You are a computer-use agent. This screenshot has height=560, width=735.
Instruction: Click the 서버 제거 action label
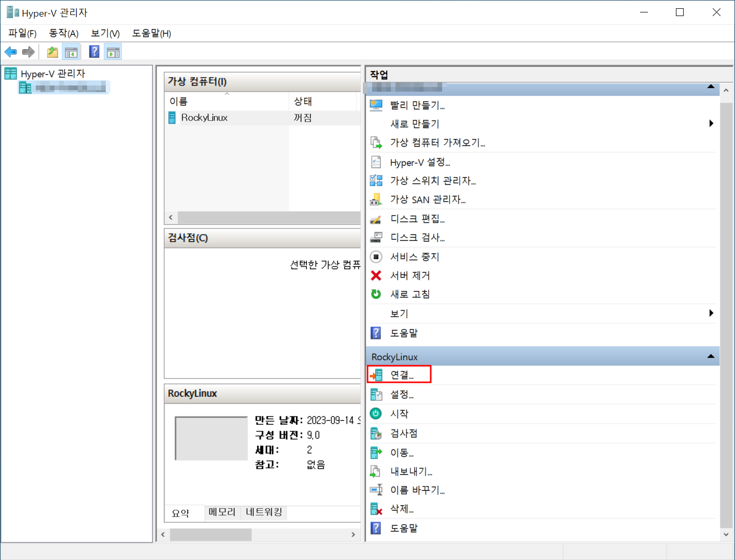pos(410,276)
